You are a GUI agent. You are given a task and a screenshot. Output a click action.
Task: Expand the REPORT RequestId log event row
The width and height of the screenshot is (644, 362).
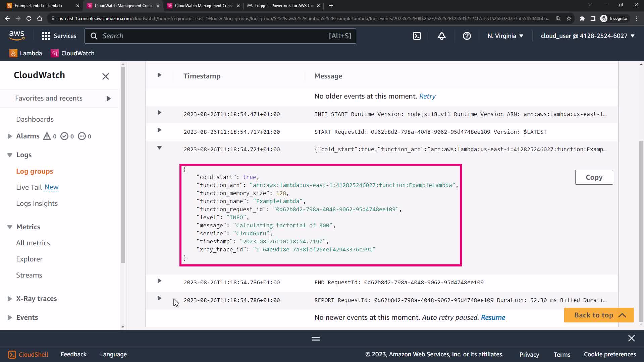[x=159, y=298]
